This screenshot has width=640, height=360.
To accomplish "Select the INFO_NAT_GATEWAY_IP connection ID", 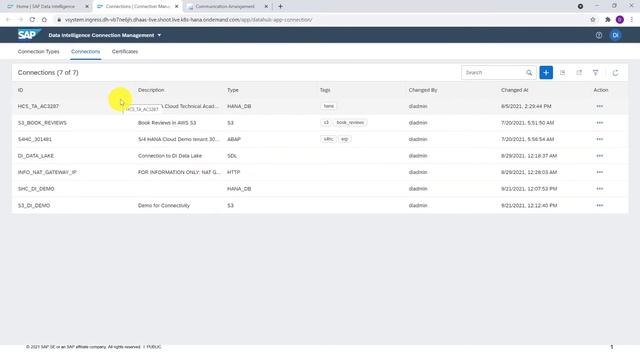I will coord(47,172).
